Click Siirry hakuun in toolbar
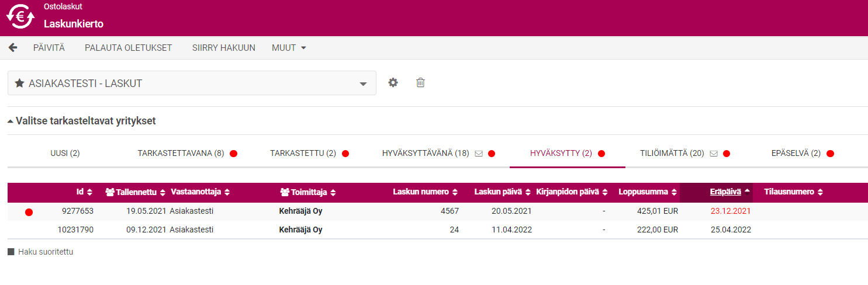This screenshot has width=868, height=285. point(223,48)
